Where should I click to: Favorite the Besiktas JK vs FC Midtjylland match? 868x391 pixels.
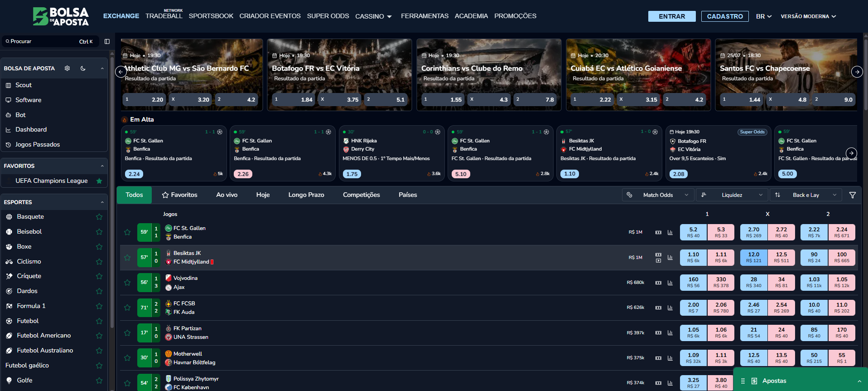pos(127,258)
